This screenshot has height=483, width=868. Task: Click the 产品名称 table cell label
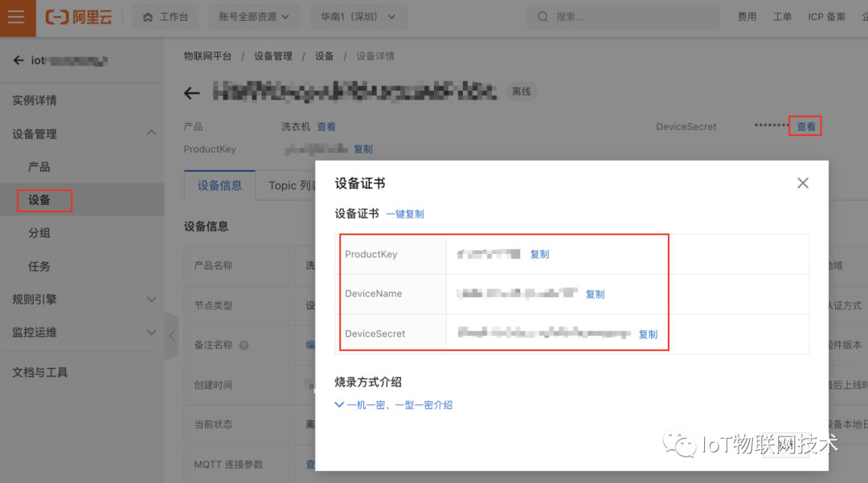click(213, 265)
